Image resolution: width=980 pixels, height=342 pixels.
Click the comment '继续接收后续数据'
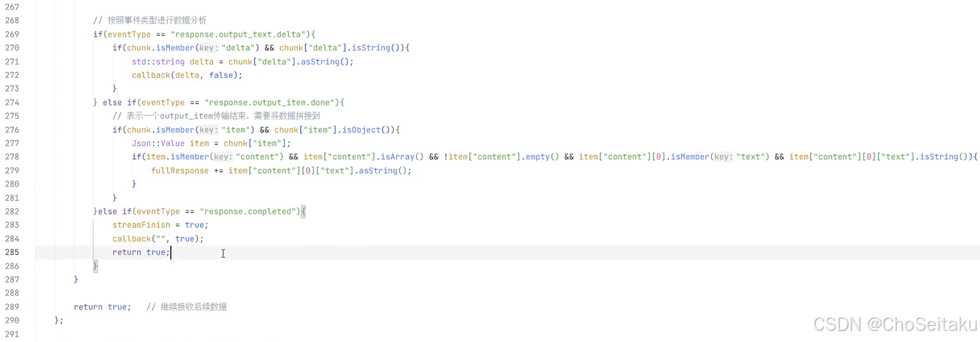click(x=186, y=307)
